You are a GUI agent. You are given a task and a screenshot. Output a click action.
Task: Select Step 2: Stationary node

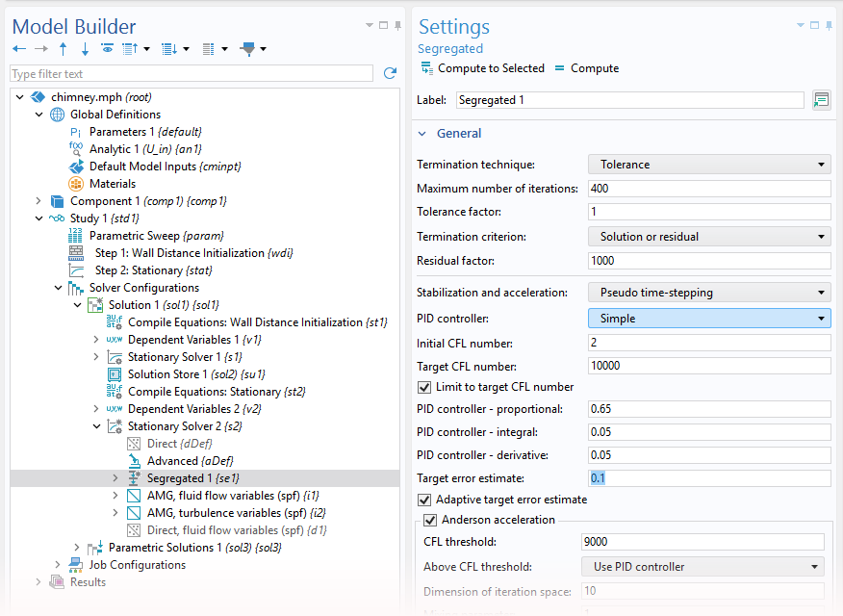coord(153,270)
